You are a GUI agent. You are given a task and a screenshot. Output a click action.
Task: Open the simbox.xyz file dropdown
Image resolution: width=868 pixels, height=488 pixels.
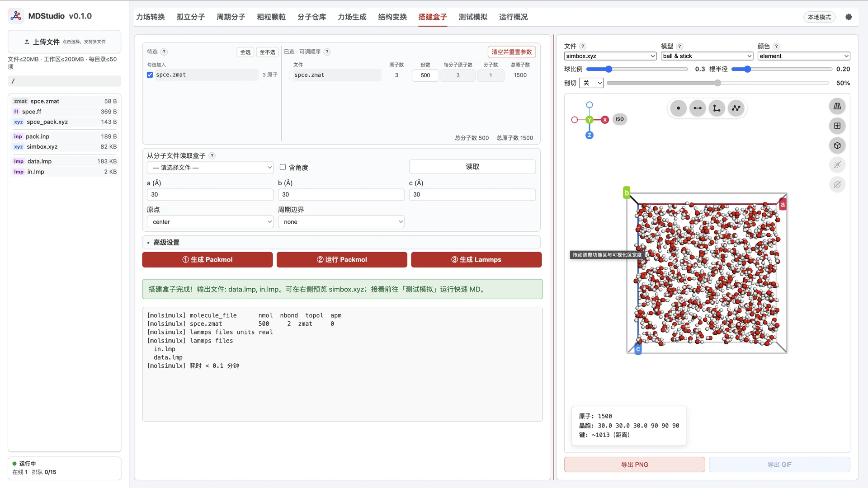tap(610, 56)
